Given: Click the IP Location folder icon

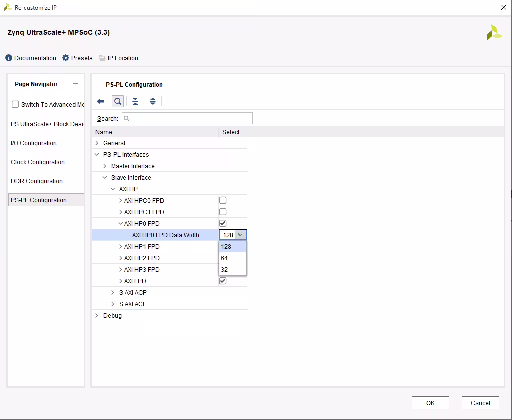Looking at the screenshot, I should coord(102,58).
